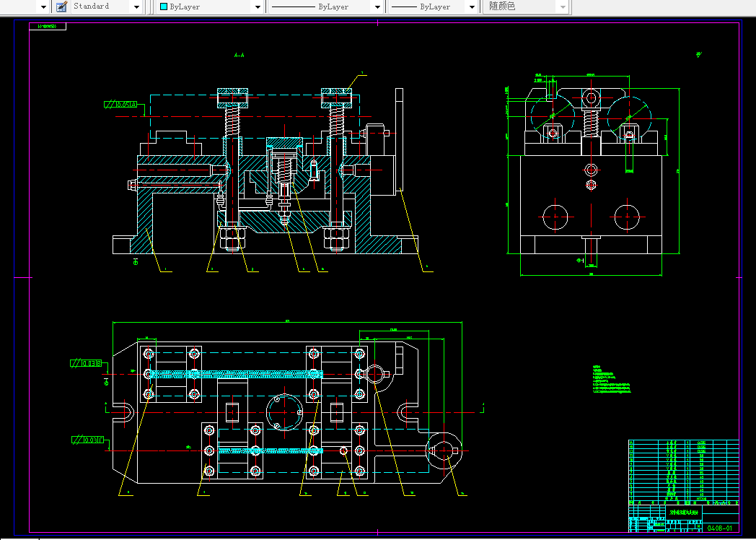Screen dimensions: 756x540
Task: Click the cyan color swatch in toolbar
Action: pos(164,6)
